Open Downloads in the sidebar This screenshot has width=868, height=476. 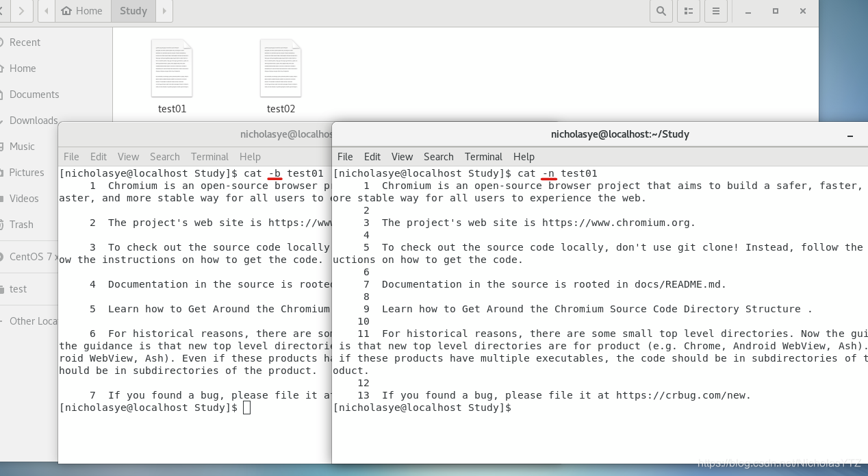click(x=33, y=121)
